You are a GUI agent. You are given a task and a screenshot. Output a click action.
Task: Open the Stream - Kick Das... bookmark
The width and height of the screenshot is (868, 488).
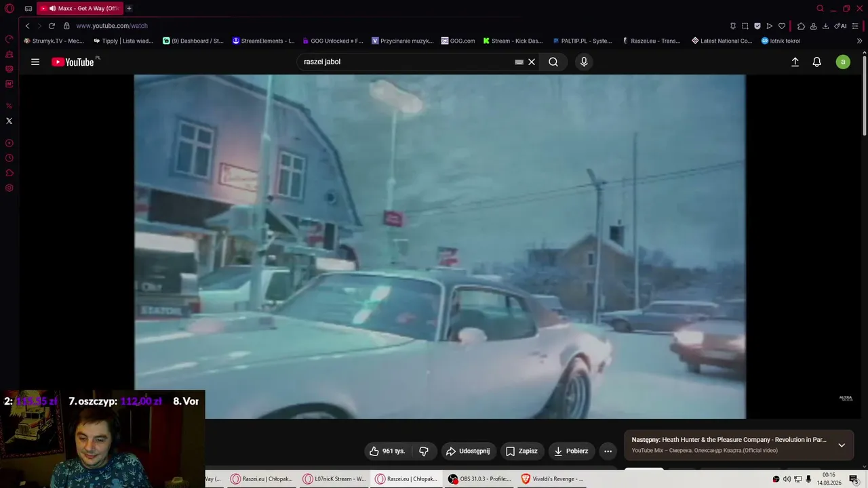[513, 41]
